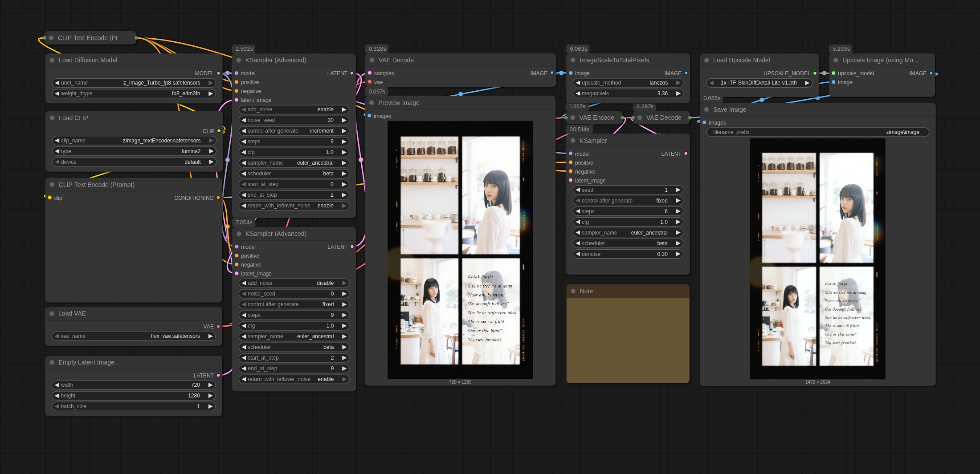Collapse the Preview Image node
This screenshot has height=474, width=980.
tap(372, 103)
